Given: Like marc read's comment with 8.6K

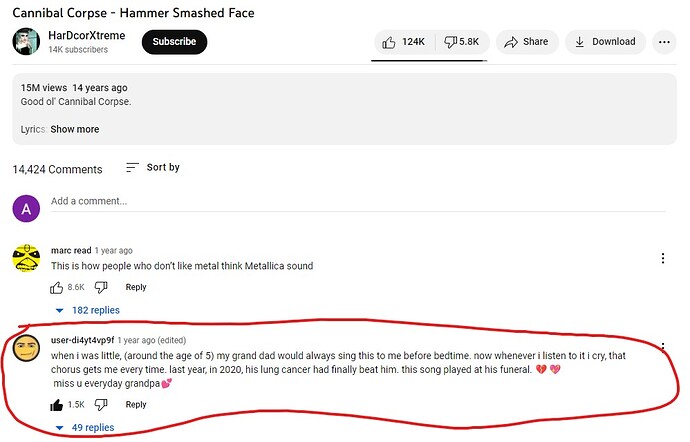Looking at the screenshot, I should coord(56,287).
